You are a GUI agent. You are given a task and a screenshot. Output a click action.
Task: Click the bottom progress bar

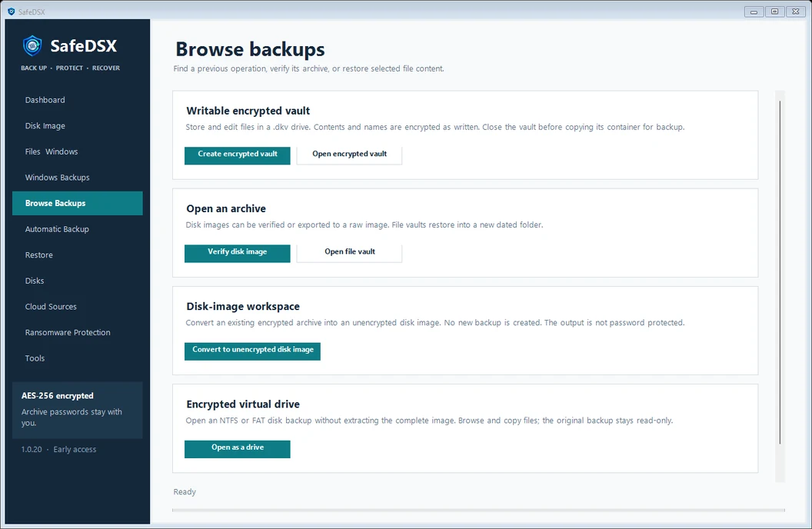click(x=478, y=511)
